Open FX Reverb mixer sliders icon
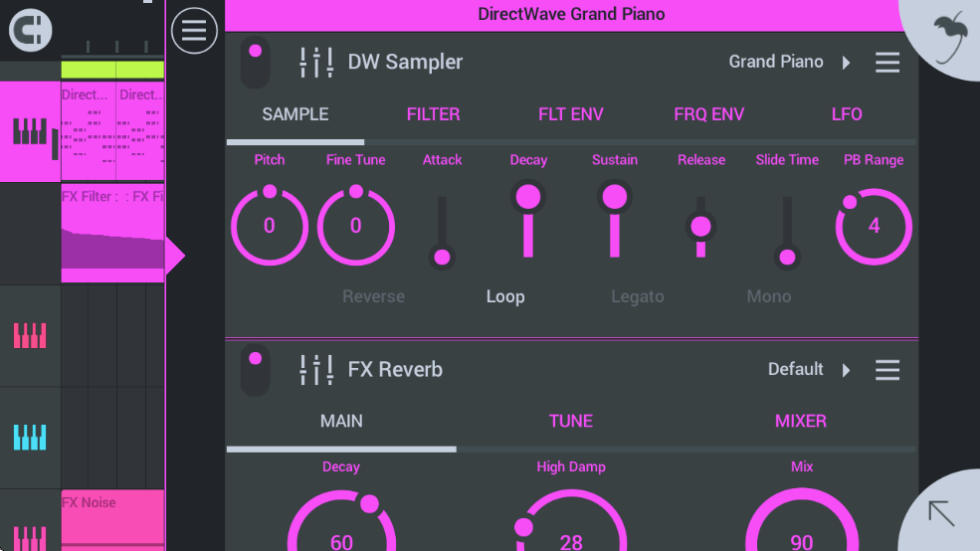 316,369
